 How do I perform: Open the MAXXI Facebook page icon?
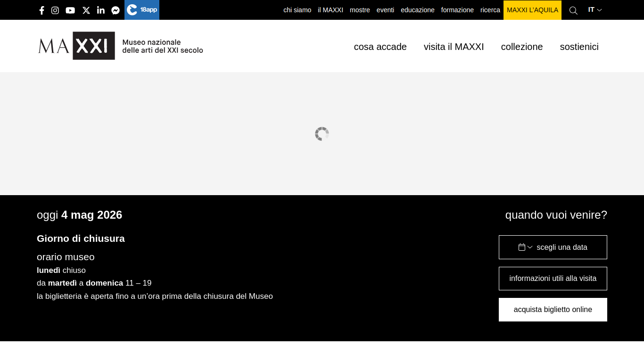[41, 10]
